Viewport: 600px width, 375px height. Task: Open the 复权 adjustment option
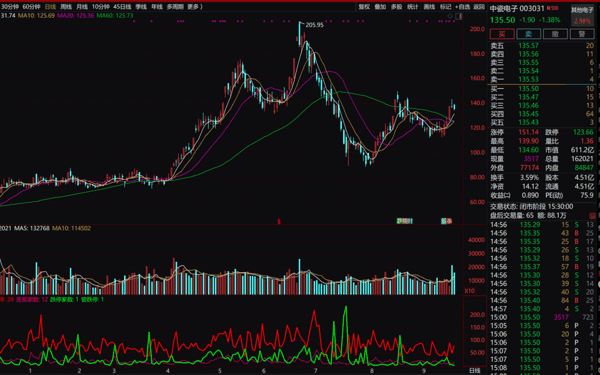click(364, 7)
